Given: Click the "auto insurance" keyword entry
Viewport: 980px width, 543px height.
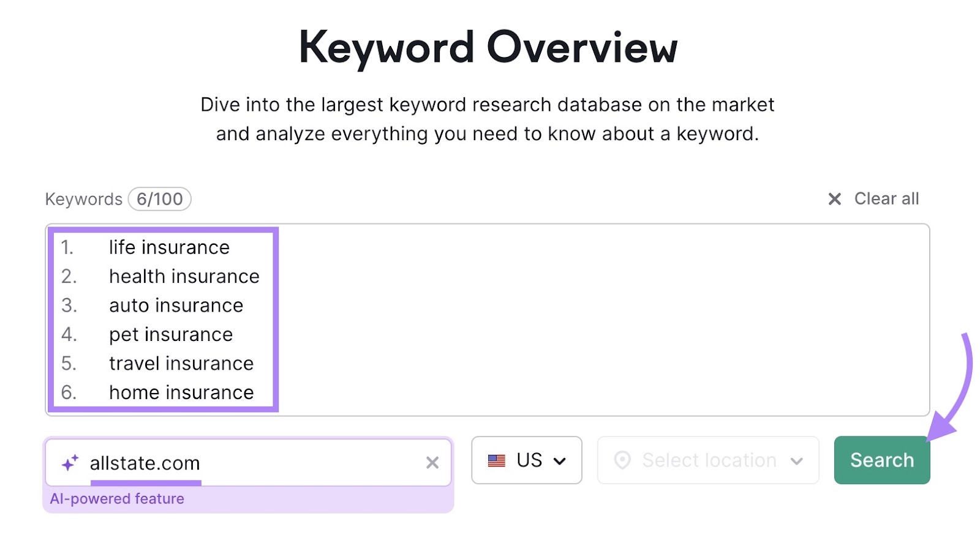Looking at the screenshot, I should pyautogui.click(x=176, y=305).
